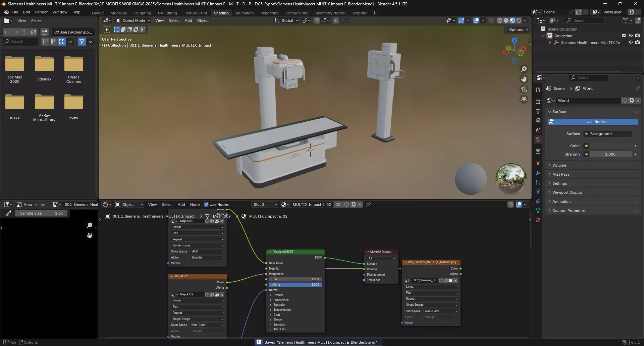Image resolution: width=644 pixels, height=346 pixels.
Task: Open the Object Constraints properties tab
Action: point(538,201)
